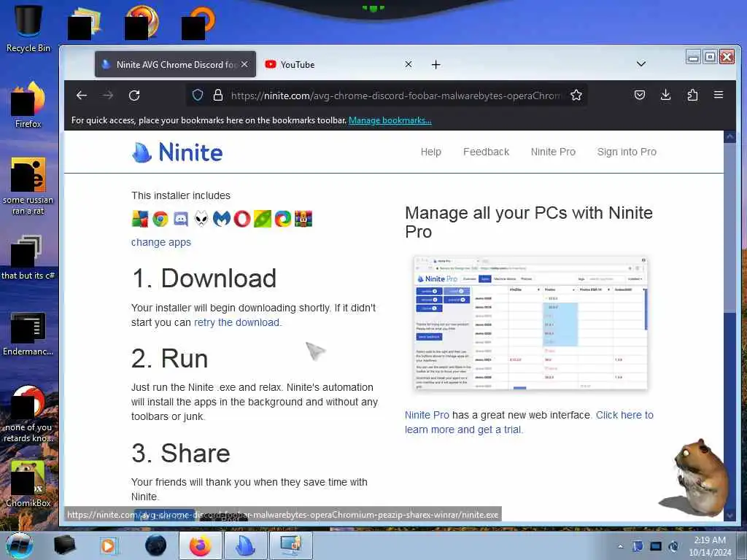Save page to Pocket
This screenshot has width=747, height=560.
[x=639, y=96]
